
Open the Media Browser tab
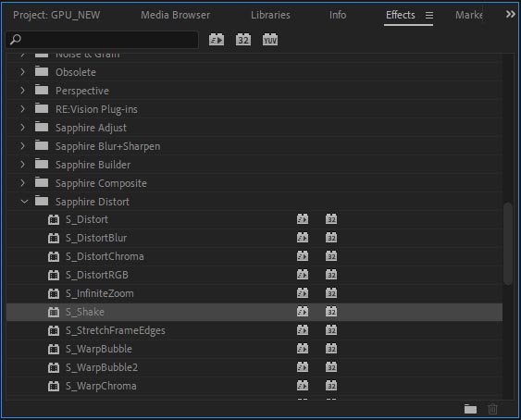pos(176,15)
